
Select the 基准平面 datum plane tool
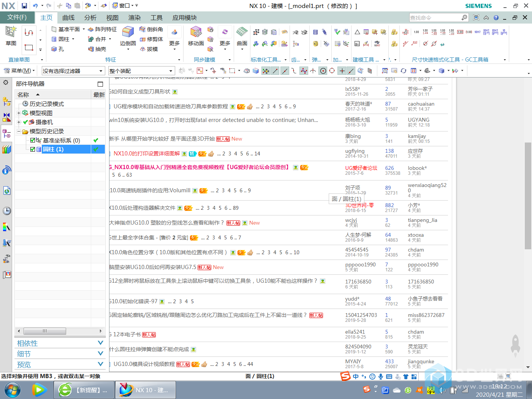coord(65,29)
